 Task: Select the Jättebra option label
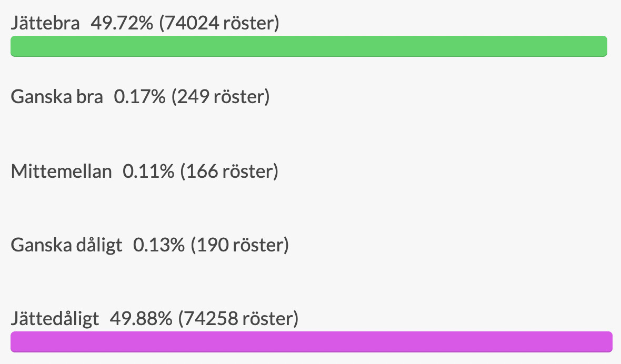pyautogui.click(x=45, y=23)
